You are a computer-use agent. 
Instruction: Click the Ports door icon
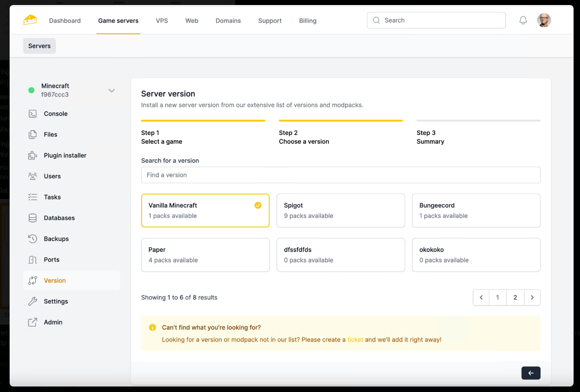point(33,259)
